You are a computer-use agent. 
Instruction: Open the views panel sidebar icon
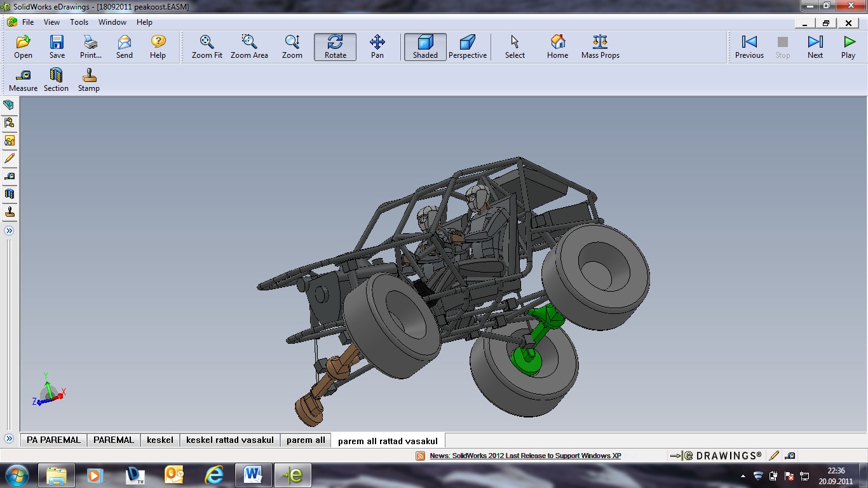coord(9,140)
